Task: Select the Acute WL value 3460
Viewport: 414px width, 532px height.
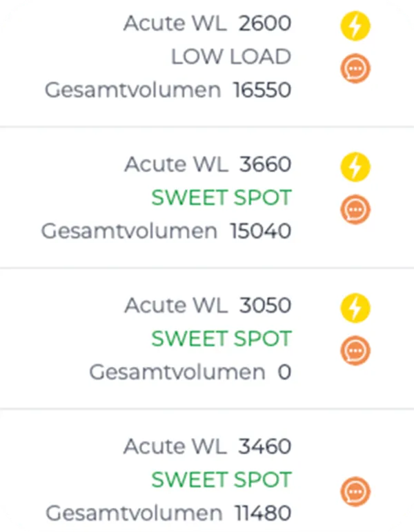Action: tap(265, 446)
